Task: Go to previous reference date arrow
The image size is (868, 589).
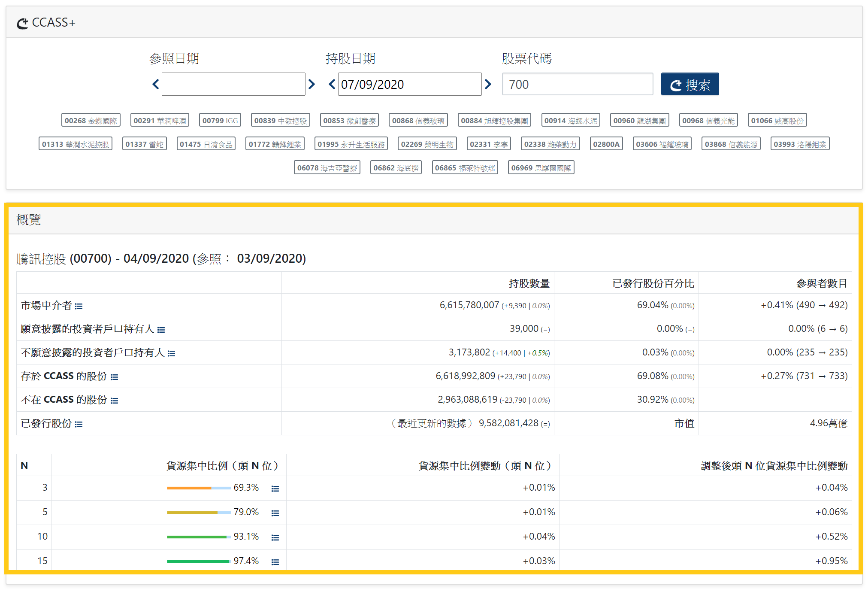Action: click(156, 84)
